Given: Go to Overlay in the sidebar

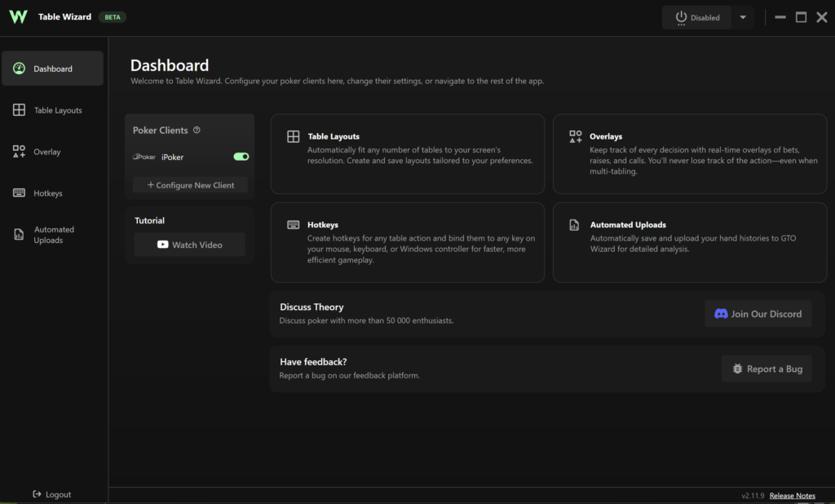Looking at the screenshot, I should pyautogui.click(x=52, y=152).
